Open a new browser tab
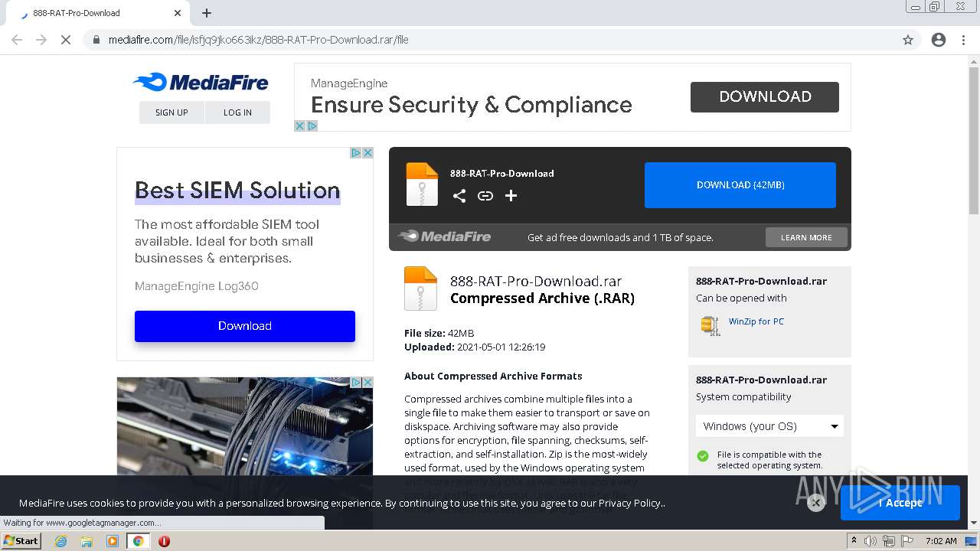980x551 pixels. coord(207,13)
